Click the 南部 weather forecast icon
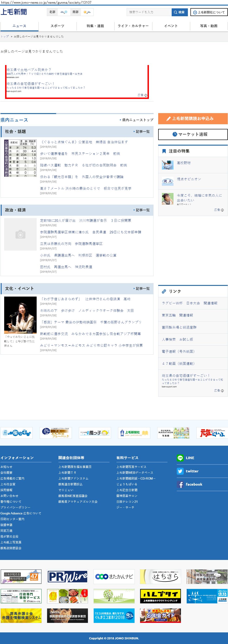Screen dimensions: 228x644 (87, 12)
